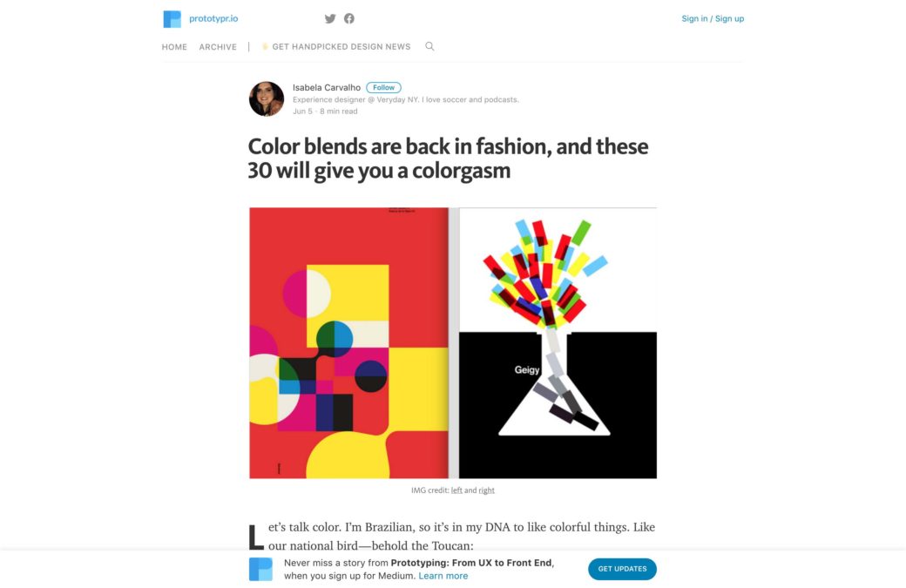Image resolution: width=906 pixels, height=588 pixels.
Task: Click the red and yellow poster image
Action: tap(348, 342)
